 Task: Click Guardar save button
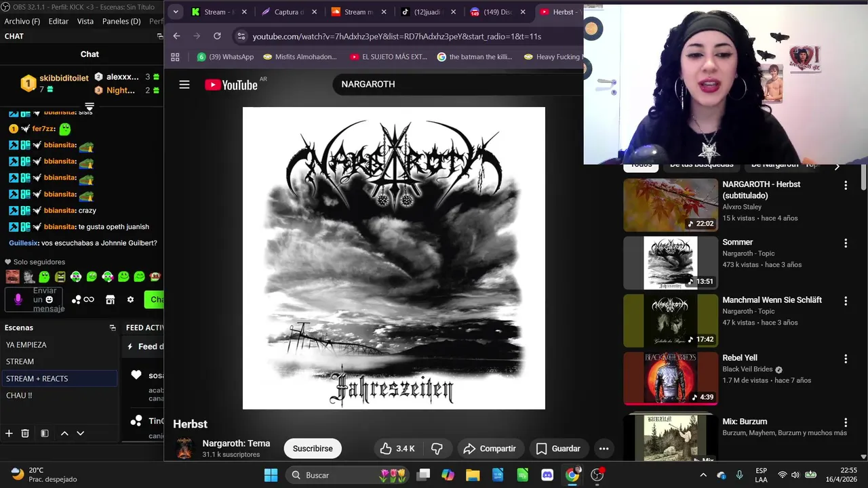(x=558, y=449)
